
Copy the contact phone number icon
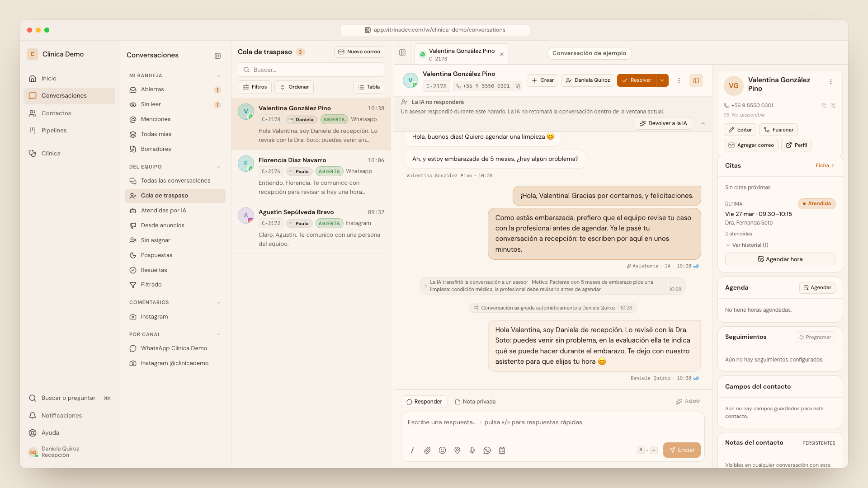point(824,105)
